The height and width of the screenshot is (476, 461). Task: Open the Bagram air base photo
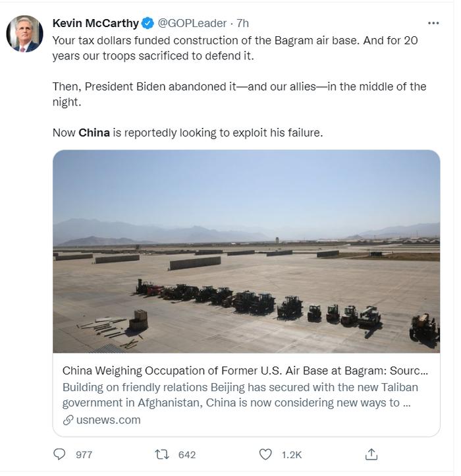tap(246, 251)
